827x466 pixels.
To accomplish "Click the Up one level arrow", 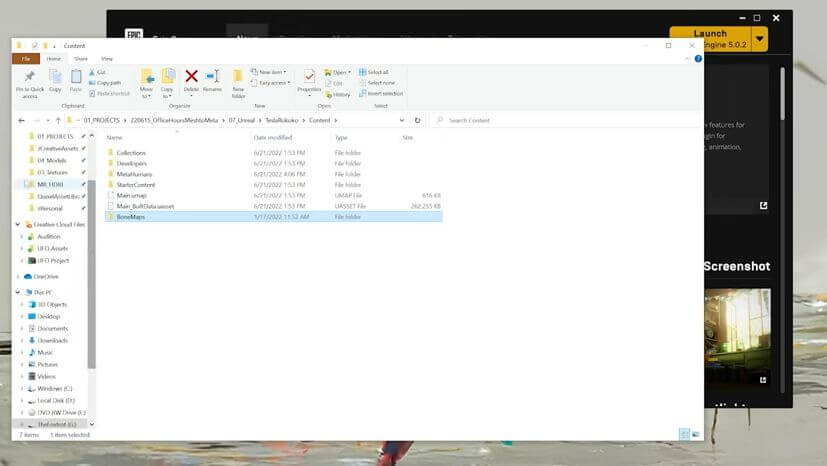I will pos(58,121).
